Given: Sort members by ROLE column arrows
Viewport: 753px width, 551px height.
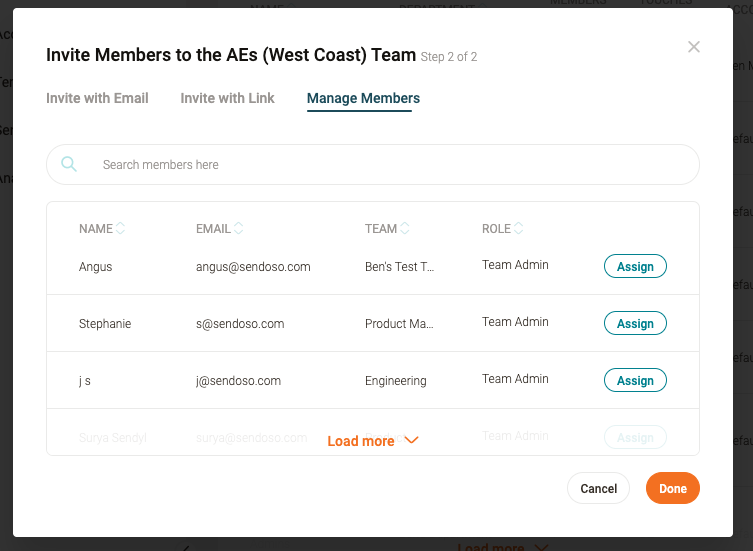Looking at the screenshot, I should tap(518, 228).
